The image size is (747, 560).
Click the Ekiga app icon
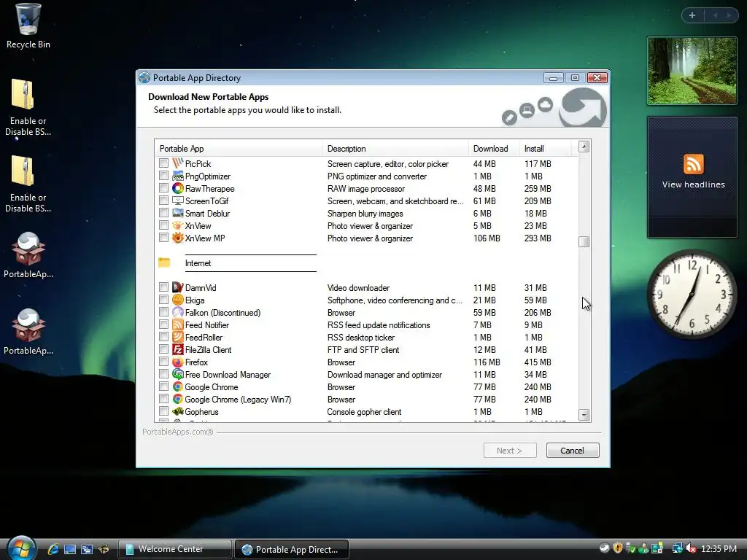178,300
